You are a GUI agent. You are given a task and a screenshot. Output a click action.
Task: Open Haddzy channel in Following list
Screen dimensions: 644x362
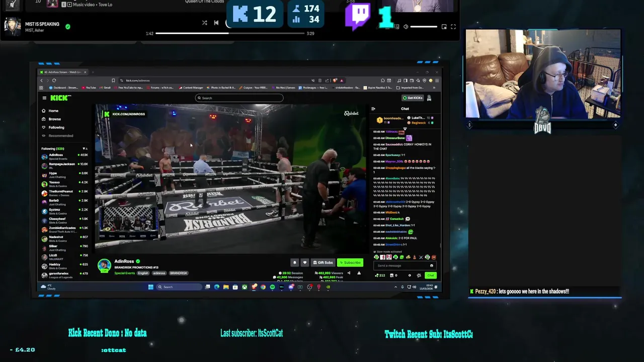point(64,266)
